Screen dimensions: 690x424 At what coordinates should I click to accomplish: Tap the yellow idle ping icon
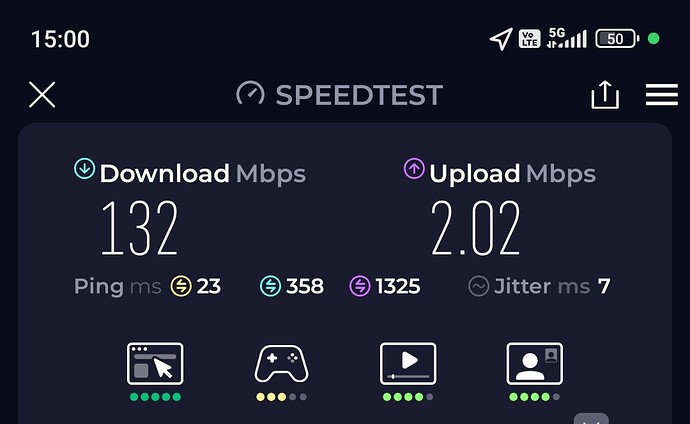point(181,286)
